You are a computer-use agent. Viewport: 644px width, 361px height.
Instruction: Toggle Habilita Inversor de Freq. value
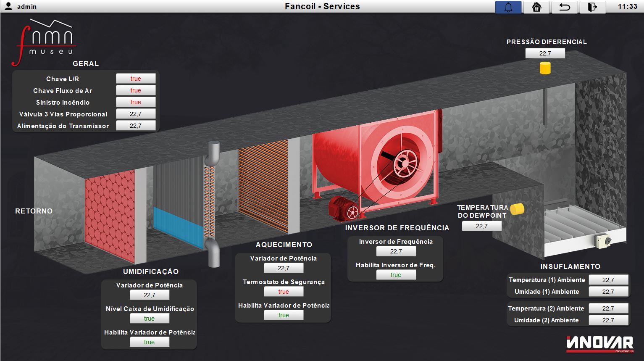(396, 275)
